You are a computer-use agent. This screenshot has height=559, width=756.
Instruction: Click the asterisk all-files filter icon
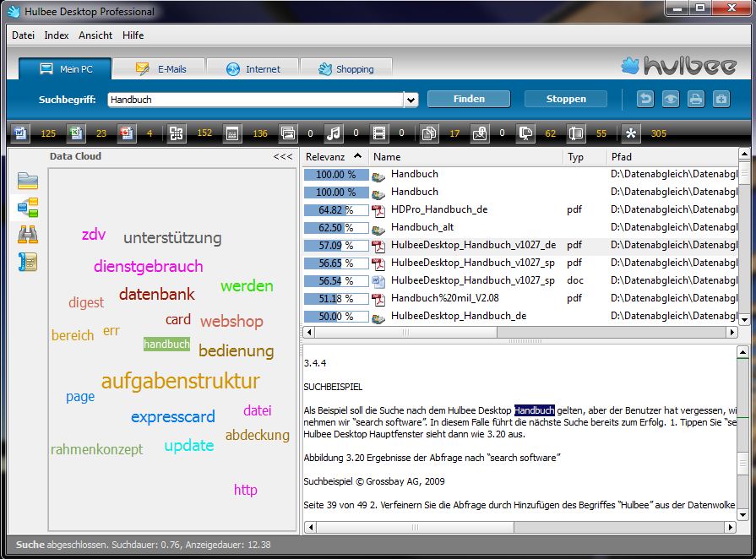pyautogui.click(x=631, y=133)
